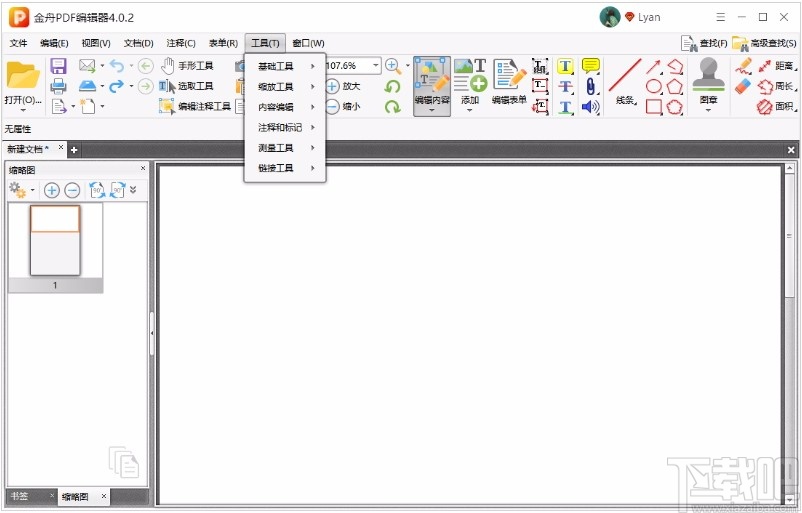
Task: Click the 打开(O) folder icon
Action: click(x=23, y=76)
